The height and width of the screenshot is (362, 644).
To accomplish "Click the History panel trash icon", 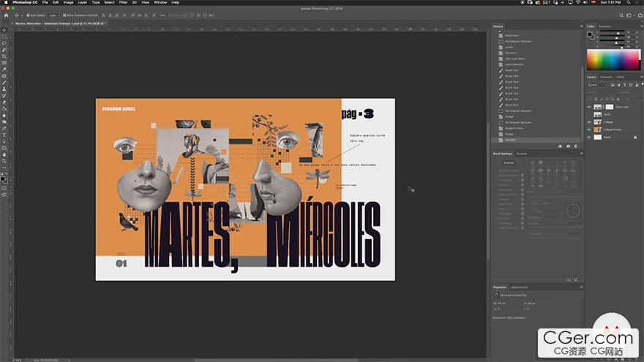I will (x=575, y=146).
